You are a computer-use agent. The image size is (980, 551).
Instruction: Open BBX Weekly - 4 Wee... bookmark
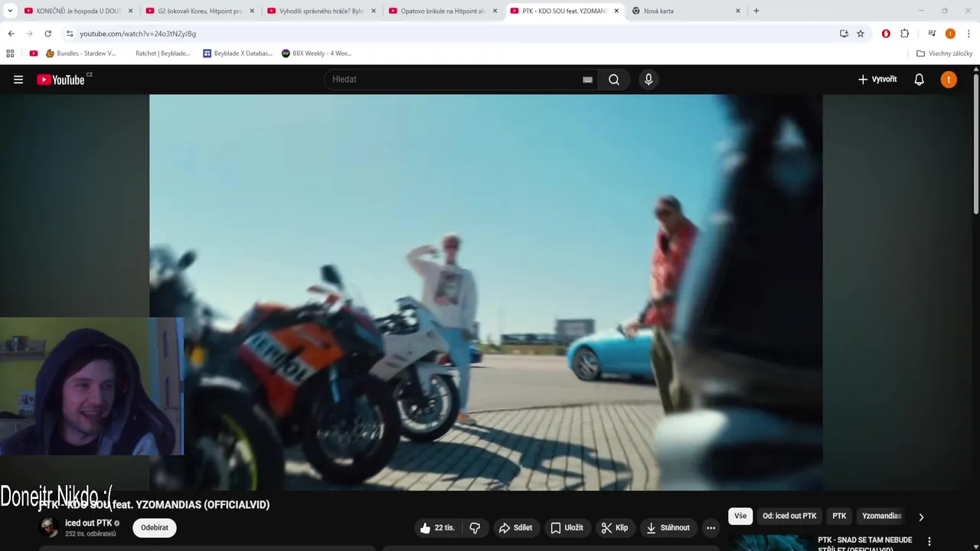(317, 54)
